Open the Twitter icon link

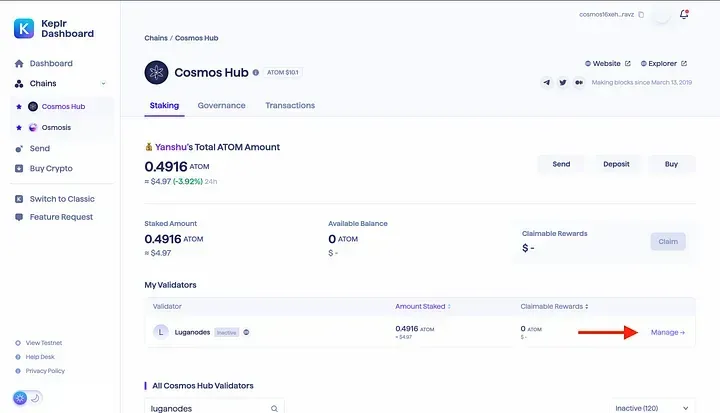562,83
